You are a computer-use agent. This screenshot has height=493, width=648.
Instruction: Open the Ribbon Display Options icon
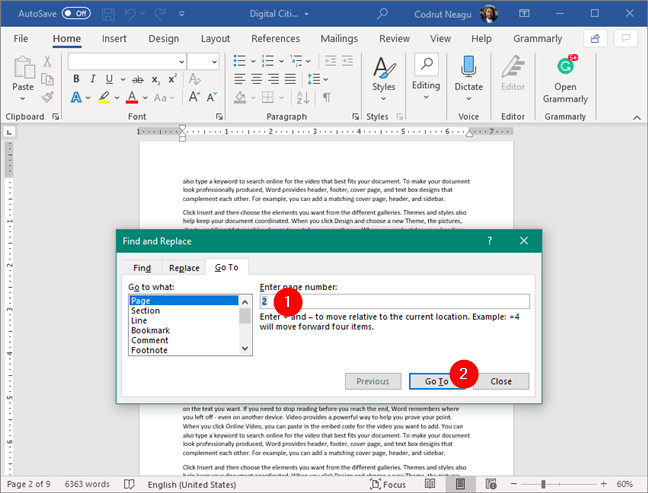point(524,14)
